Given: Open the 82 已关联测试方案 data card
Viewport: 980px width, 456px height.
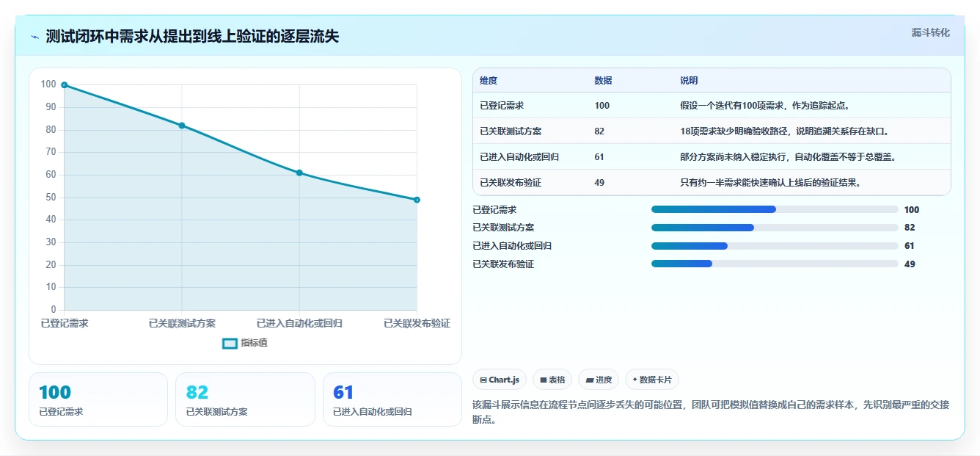Looking at the screenshot, I should 245,399.
